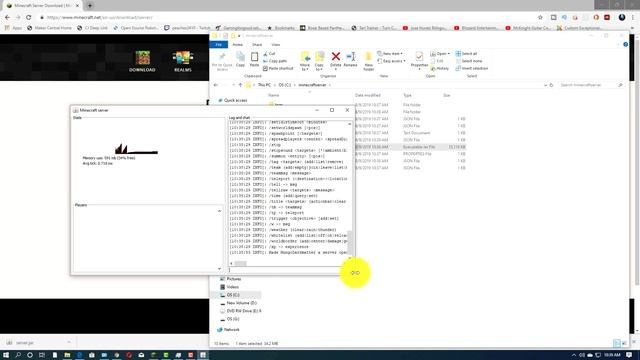Click the Paste icon in Explorer ribbon
This screenshot has width=640, height=360.
click(254, 60)
